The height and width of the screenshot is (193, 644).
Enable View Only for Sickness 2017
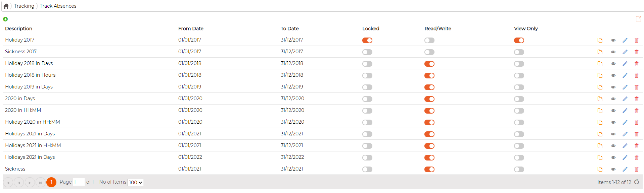(519, 52)
